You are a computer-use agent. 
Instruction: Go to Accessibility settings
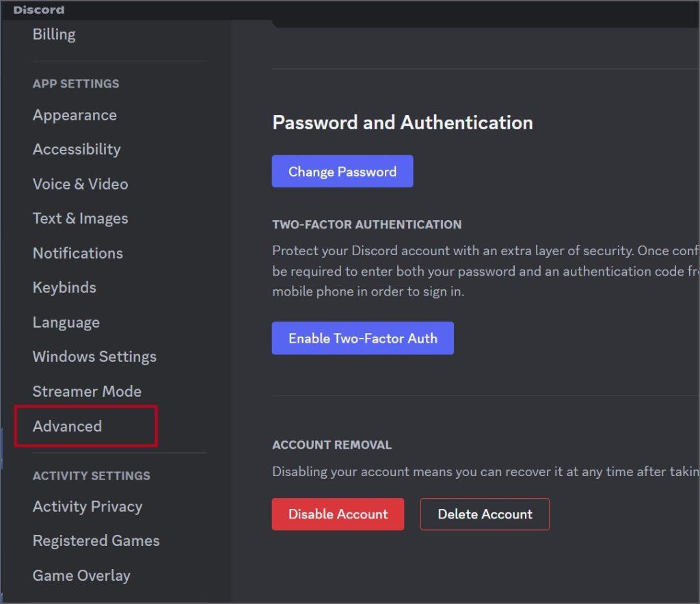pyautogui.click(x=77, y=149)
